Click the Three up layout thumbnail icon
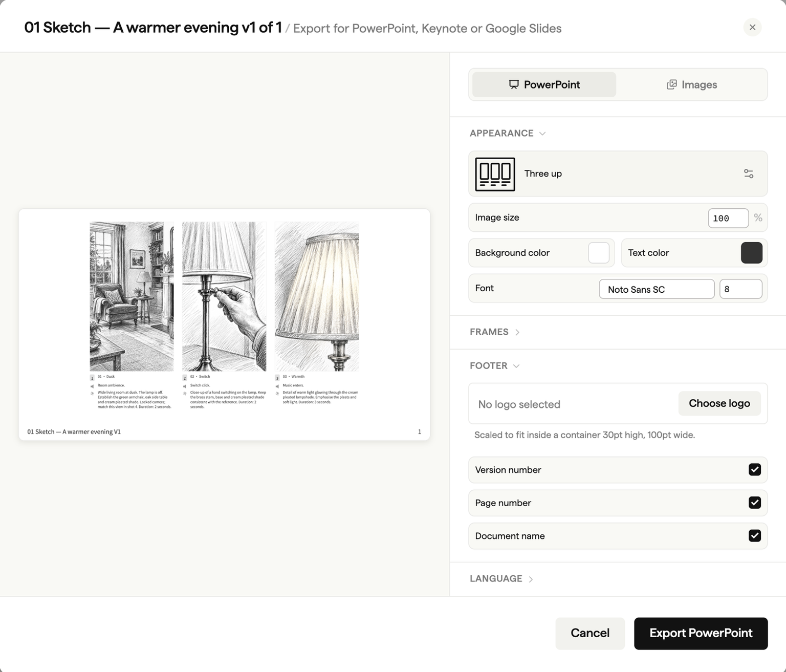786x672 pixels. coord(495,174)
